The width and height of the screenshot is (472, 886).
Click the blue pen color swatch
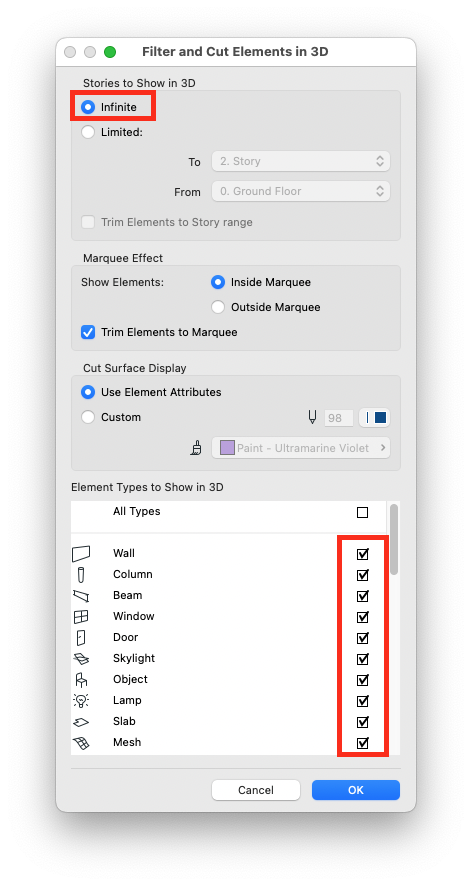[x=374, y=418]
